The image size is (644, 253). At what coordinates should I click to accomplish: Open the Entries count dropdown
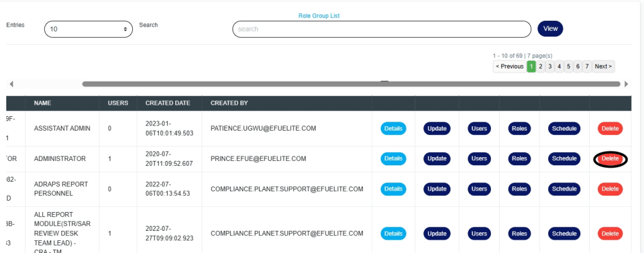pos(88,29)
